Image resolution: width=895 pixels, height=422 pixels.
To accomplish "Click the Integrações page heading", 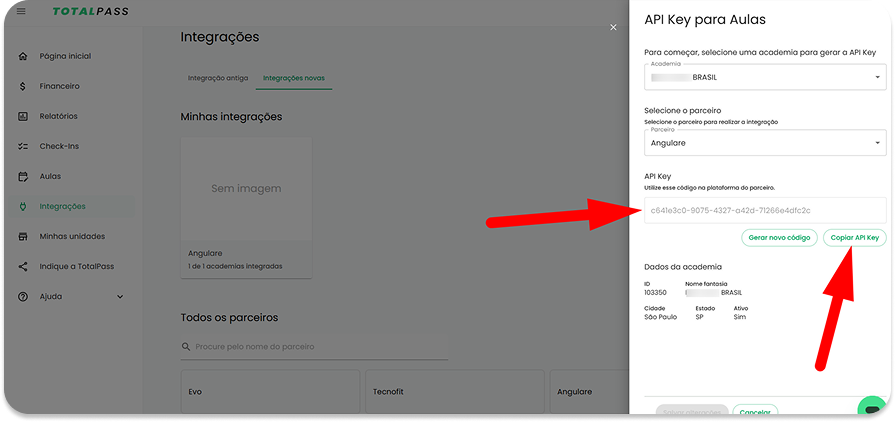I will click(220, 38).
